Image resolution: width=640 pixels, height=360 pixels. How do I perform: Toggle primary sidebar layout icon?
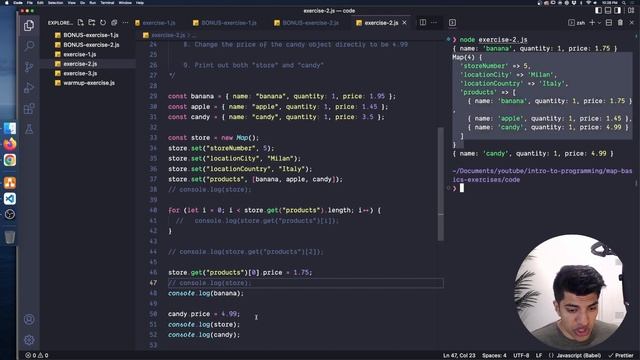tap(598, 10)
